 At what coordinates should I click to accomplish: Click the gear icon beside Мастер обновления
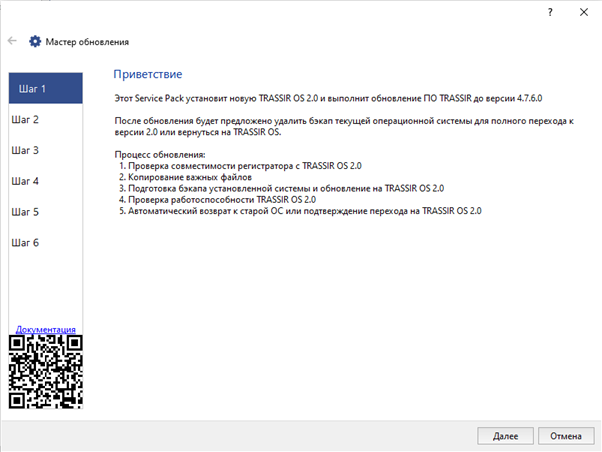point(35,42)
